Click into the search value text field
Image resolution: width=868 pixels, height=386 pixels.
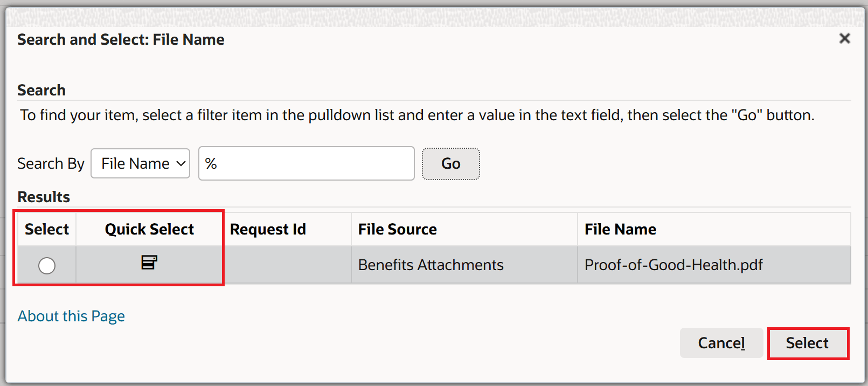click(x=306, y=163)
